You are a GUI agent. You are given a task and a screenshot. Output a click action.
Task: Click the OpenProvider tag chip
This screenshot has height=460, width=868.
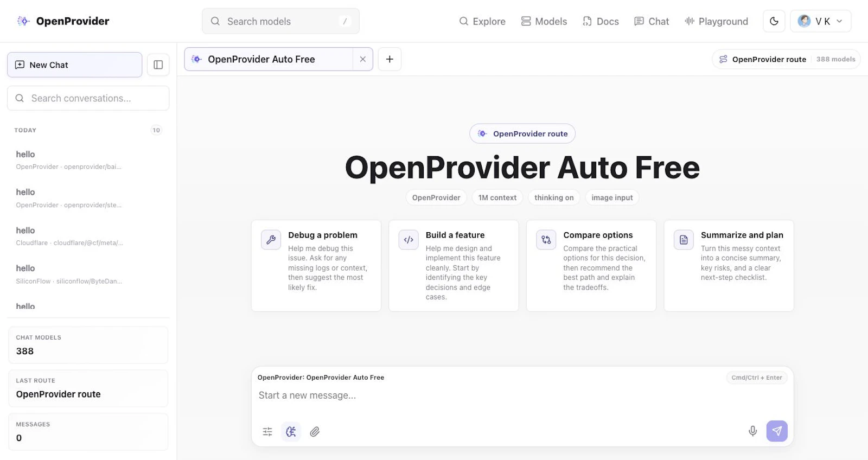pyautogui.click(x=436, y=197)
